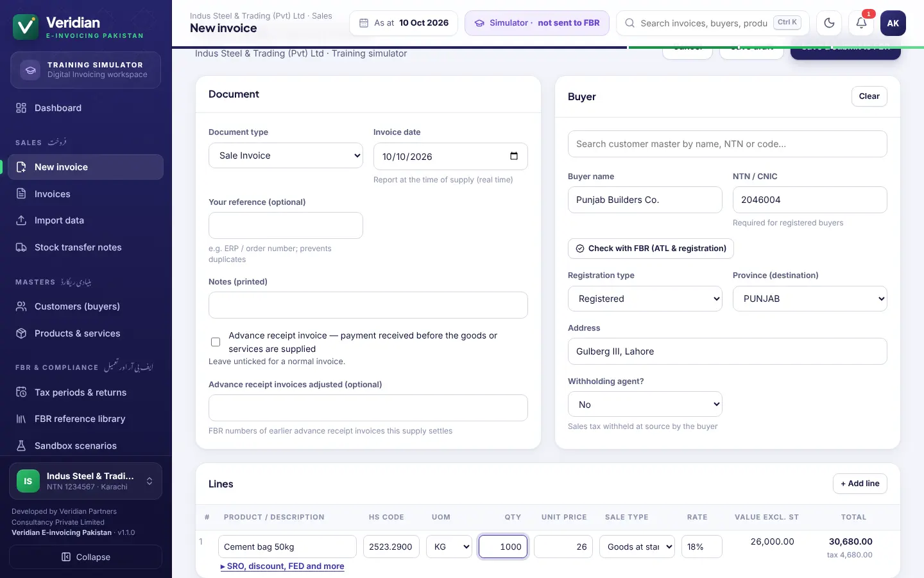This screenshot has width=924, height=578.
Task: Click the Qty field showing 1000
Action: coord(503,547)
